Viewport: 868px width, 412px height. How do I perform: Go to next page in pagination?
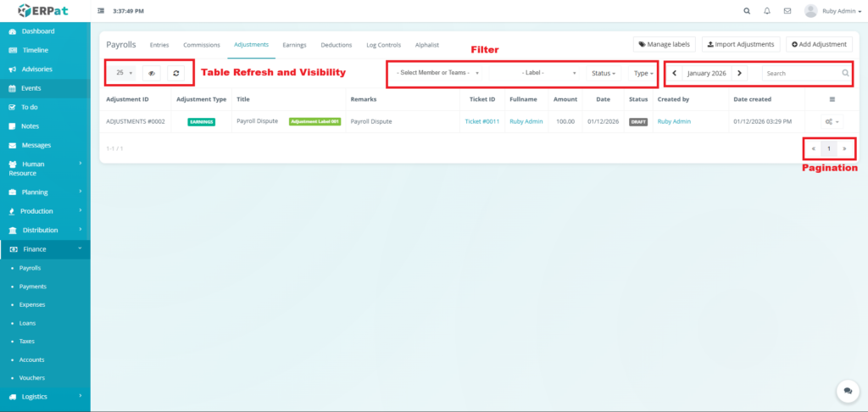pyautogui.click(x=844, y=148)
